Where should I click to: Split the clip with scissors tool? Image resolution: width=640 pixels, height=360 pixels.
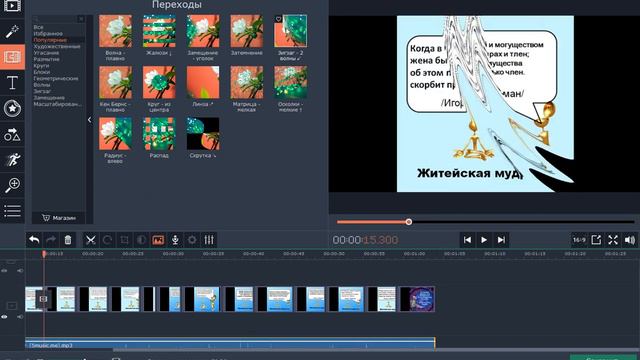91,240
